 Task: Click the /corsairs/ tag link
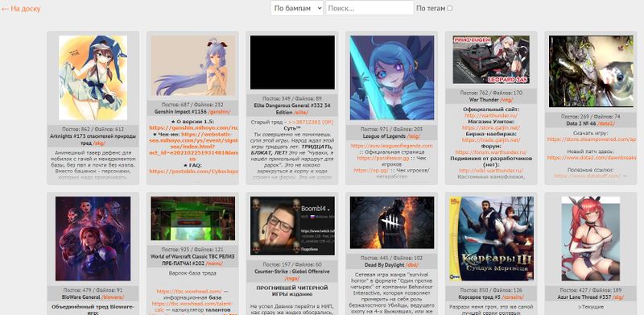pyautogui.click(x=512, y=297)
